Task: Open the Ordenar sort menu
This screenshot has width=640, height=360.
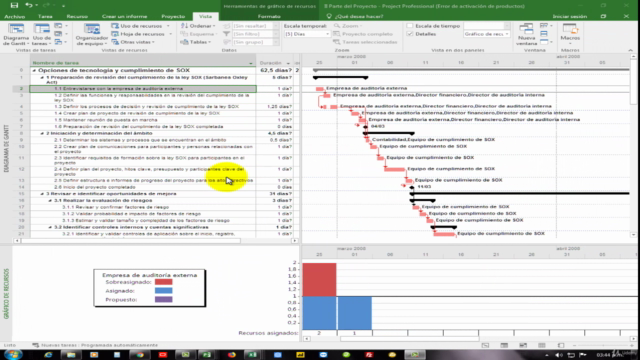Action: point(198,26)
